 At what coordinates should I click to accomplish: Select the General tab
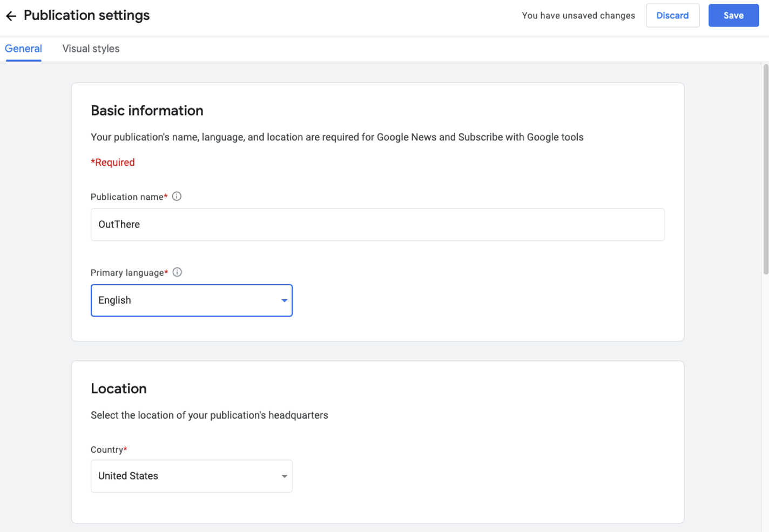(x=23, y=49)
